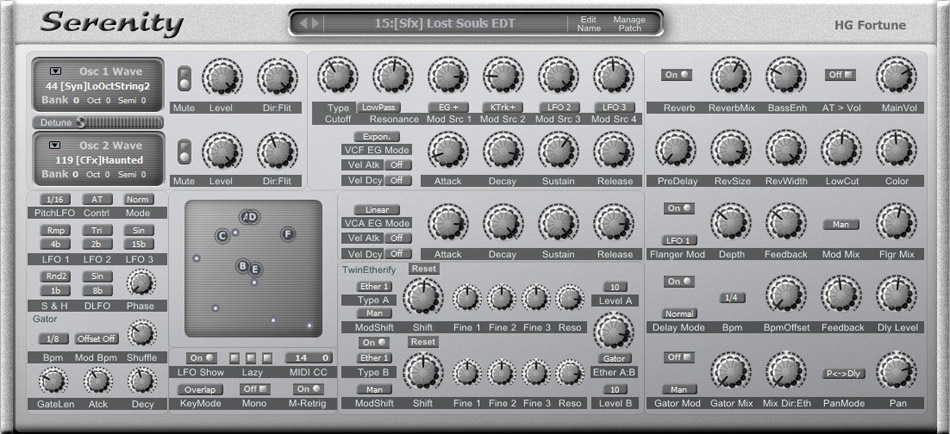Toggle VCA Vel Dcy Off button
This screenshot has height=434, width=950.
(397, 253)
